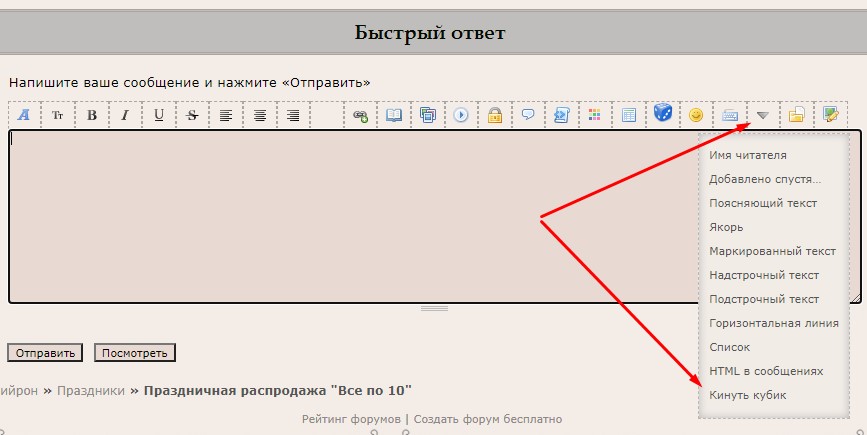Open the font size tool (Tt)
867x435 pixels.
(x=58, y=115)
